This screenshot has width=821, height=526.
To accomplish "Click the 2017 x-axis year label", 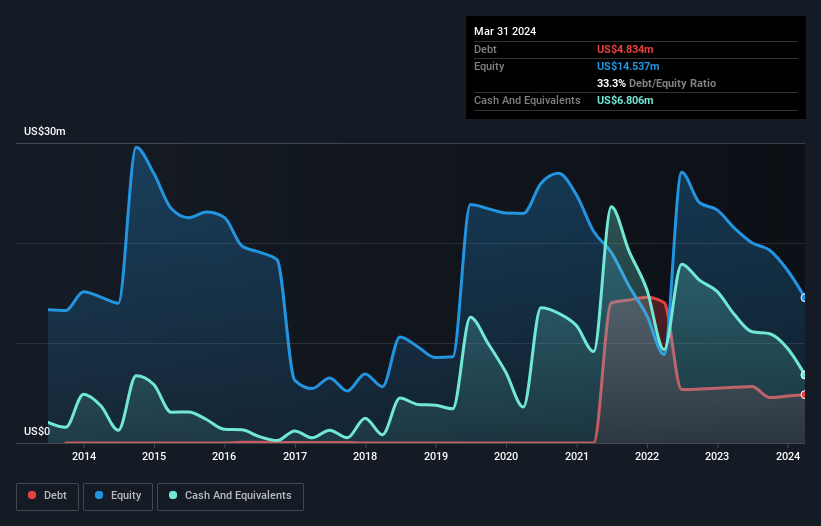I will [295, 457].
